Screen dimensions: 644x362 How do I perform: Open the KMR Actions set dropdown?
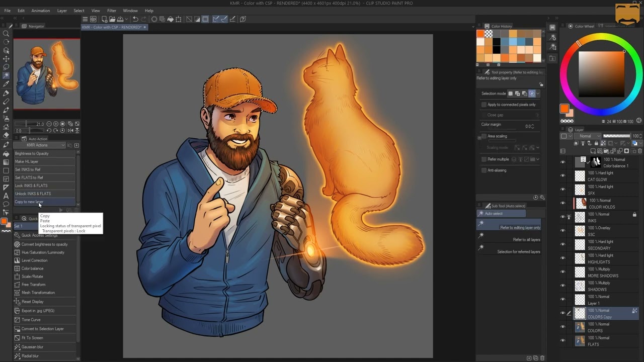[x=40, y=145]
